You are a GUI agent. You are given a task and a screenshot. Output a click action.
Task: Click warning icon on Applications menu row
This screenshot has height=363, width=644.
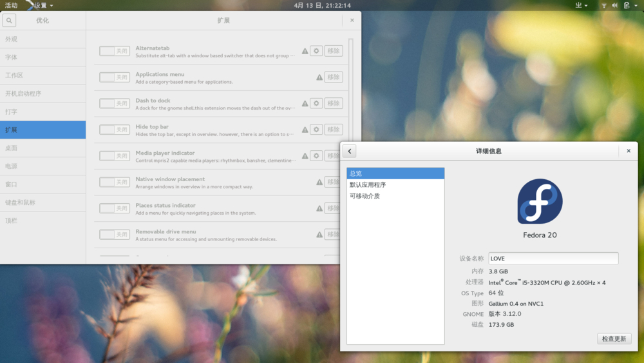pyautogui.click(x=319, y=77)
